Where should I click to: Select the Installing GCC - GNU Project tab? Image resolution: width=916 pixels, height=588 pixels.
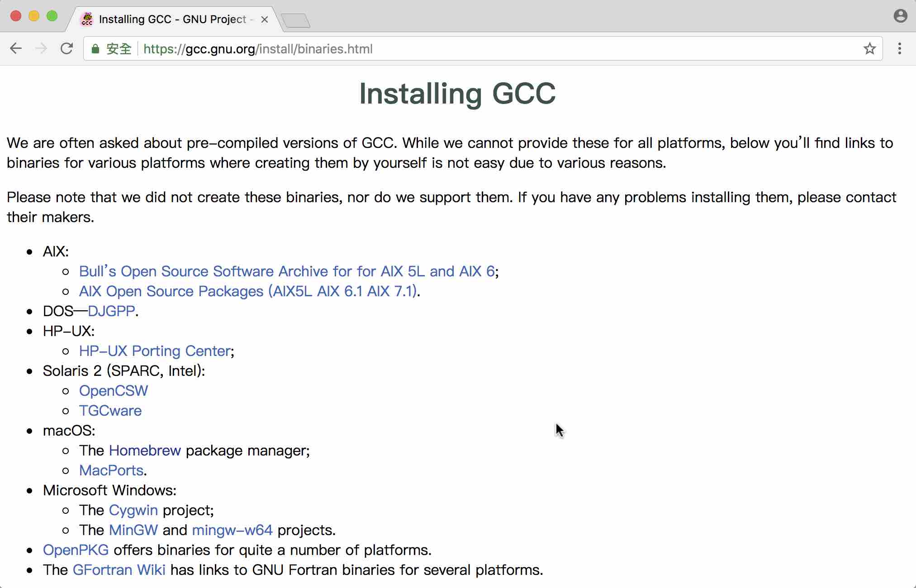pyautogui.click(x=174, y=19)
